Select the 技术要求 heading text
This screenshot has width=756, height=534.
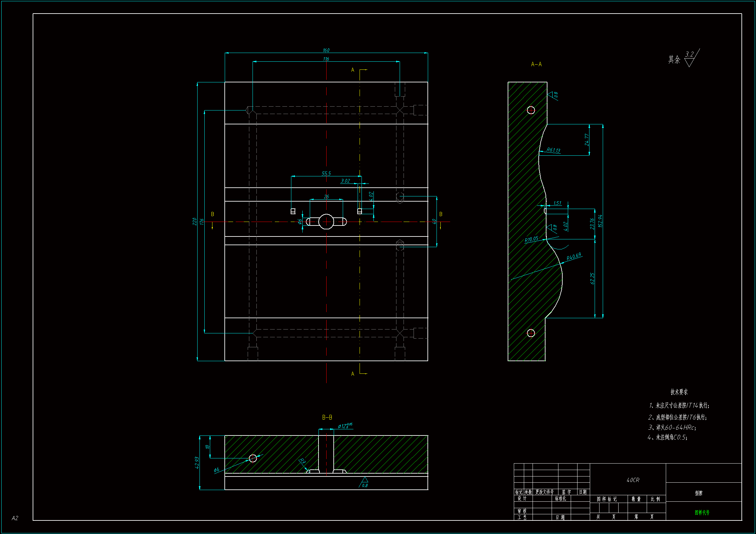pyautogui.click(x=679, y=392)
